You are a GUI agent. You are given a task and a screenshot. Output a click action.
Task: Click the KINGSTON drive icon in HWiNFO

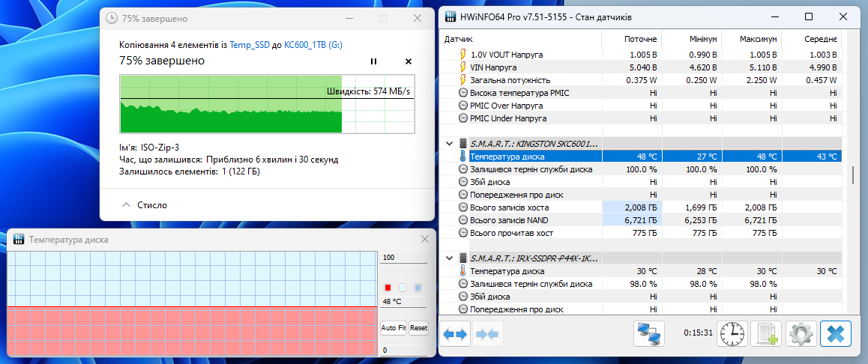point(463,143)
